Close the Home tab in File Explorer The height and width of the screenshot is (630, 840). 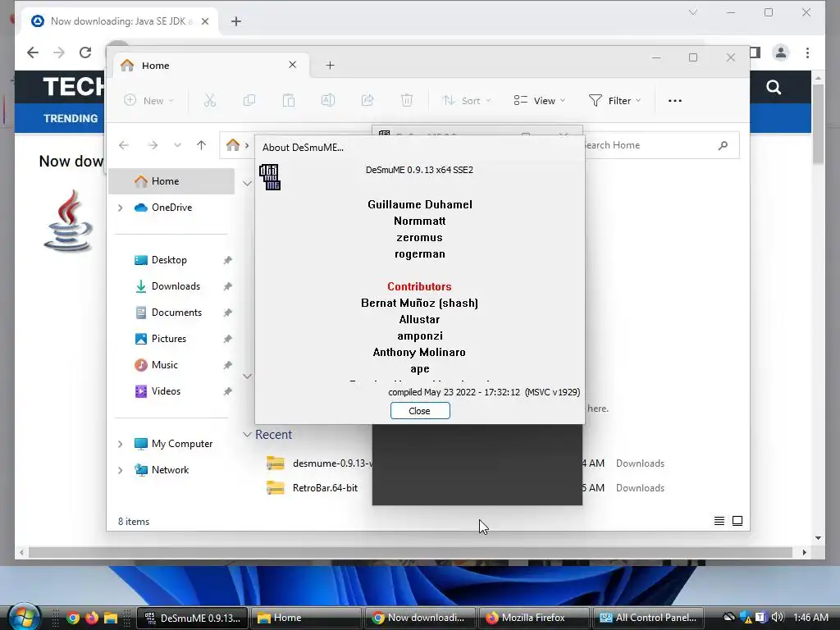tap(293, 65)
